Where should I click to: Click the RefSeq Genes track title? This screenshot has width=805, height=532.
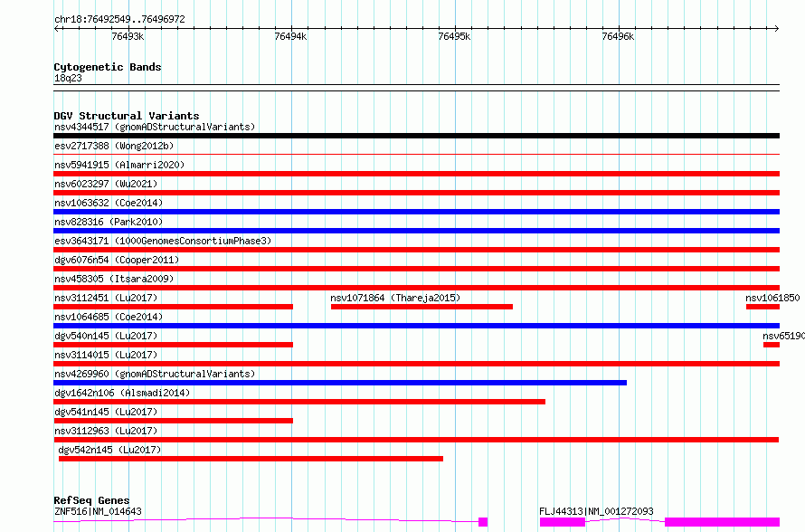[x=91, y=500]
